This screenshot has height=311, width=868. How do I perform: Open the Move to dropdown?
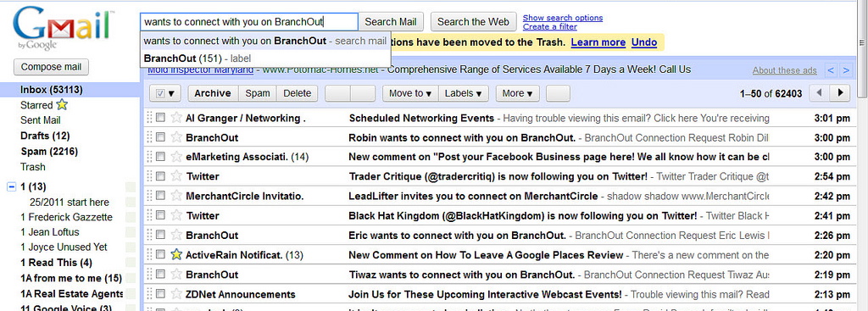410,93
